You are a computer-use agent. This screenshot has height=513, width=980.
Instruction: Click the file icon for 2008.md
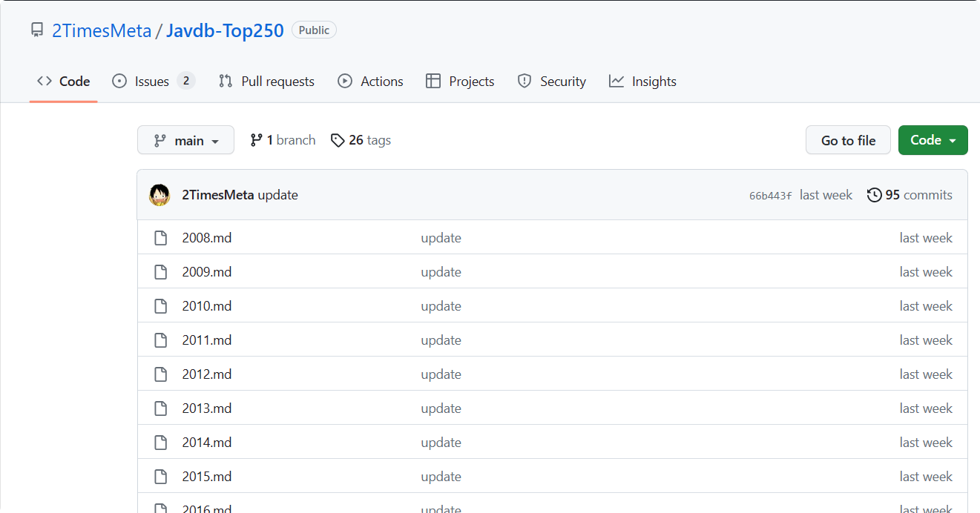[160, 238]
